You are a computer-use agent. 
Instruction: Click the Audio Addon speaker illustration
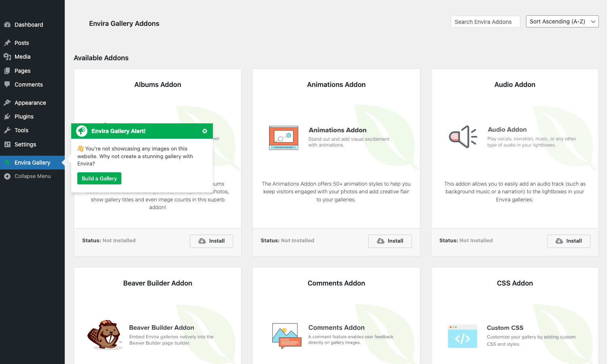(x=463, y=137)
